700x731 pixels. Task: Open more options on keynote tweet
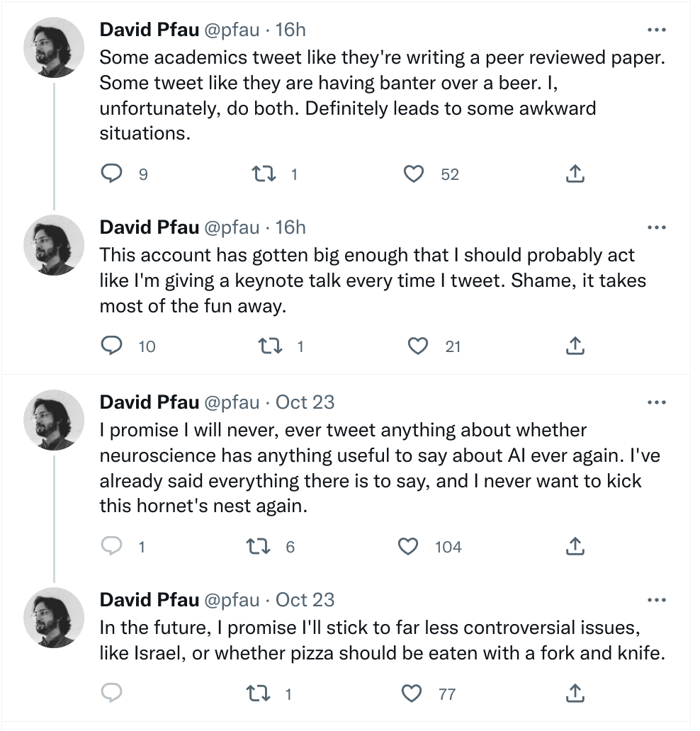(x=657, y=227)
